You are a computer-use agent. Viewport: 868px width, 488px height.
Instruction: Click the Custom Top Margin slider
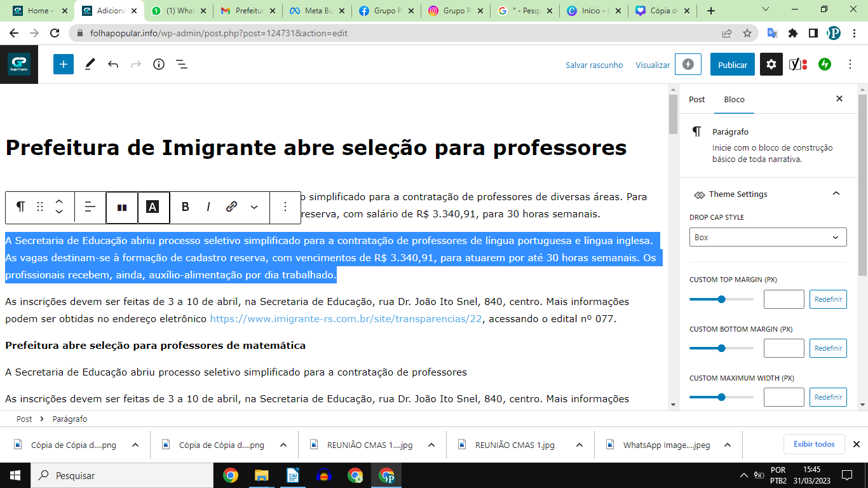721,299
